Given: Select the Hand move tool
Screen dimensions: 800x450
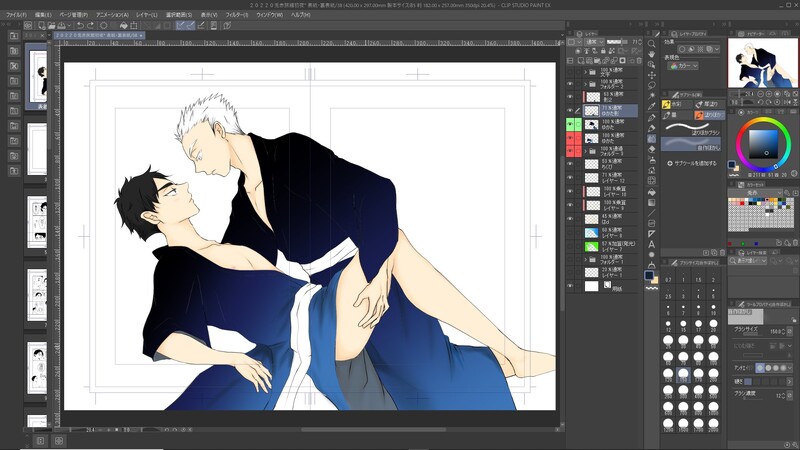Looking at the screenshot, I should (x=652, y=54).
